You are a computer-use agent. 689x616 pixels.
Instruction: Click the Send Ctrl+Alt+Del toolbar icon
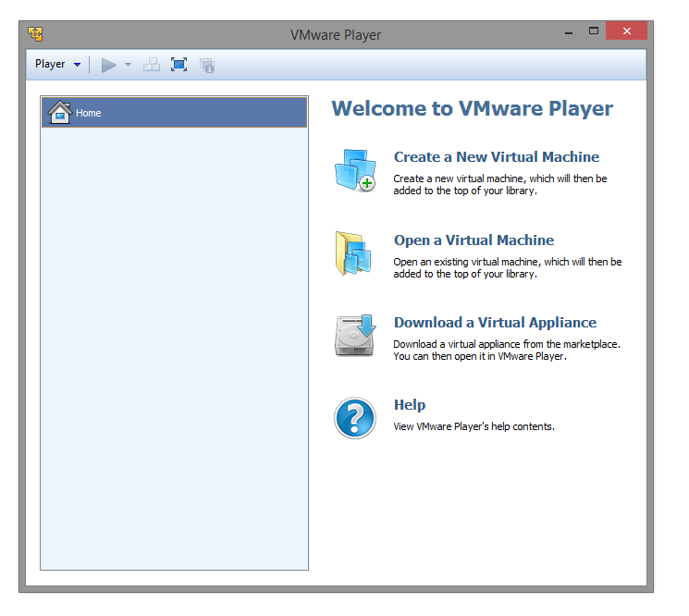[152, 65]
